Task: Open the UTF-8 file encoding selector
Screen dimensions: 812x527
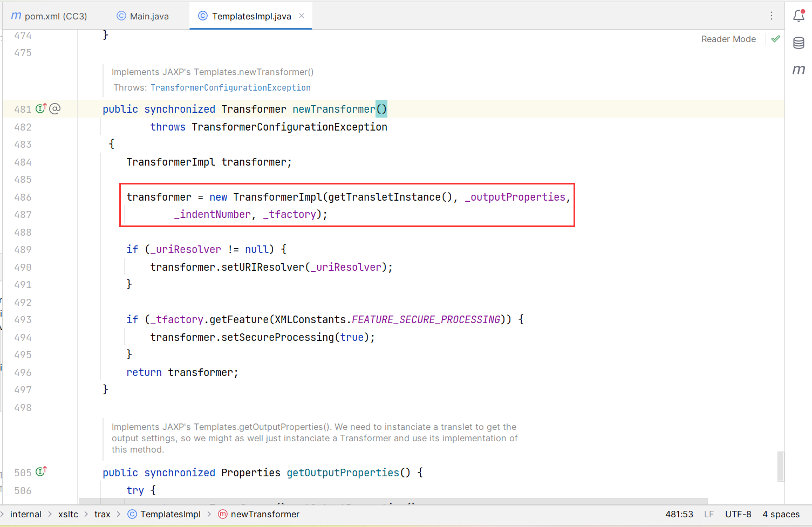Action: coord(738,514)
